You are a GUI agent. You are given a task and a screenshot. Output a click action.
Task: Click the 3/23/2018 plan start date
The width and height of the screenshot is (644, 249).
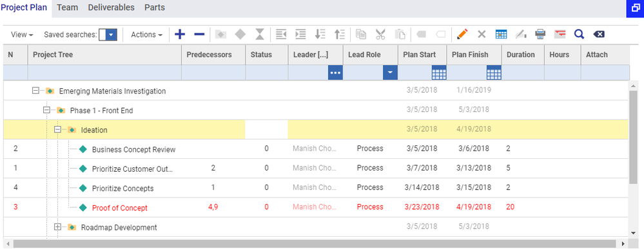(x=422, y=207)
